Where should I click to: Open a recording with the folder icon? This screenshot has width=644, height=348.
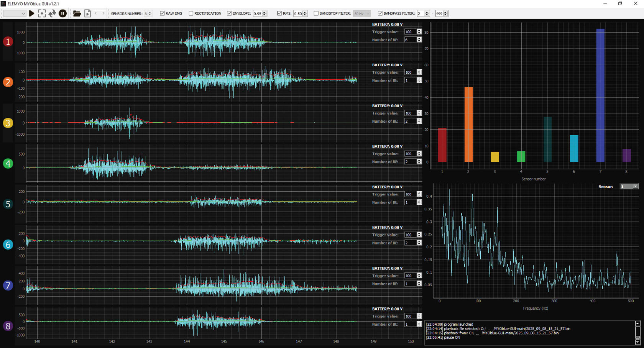[x=77, y=13]
